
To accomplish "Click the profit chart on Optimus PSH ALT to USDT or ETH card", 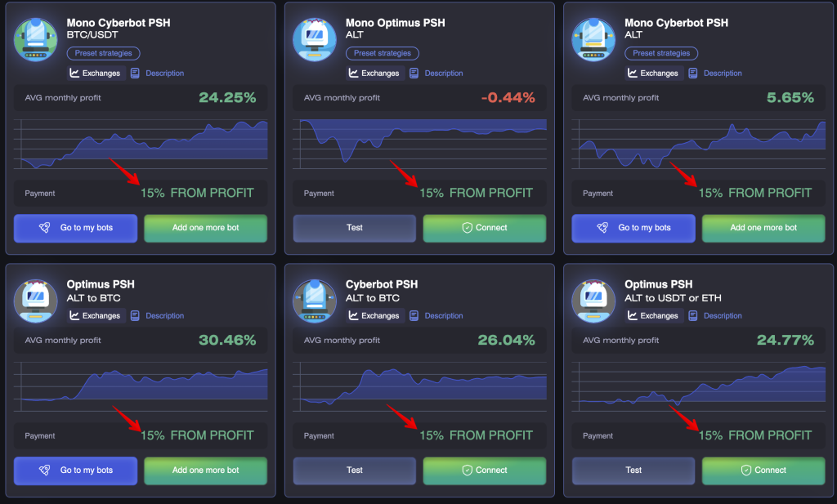I will tap(698, 386).
